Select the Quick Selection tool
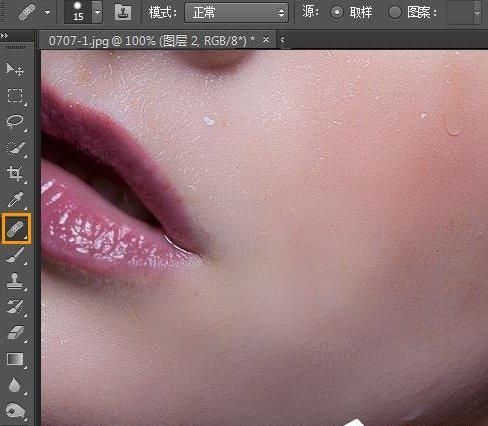Viewport: 488px width, 426px height. coord(15,148)
